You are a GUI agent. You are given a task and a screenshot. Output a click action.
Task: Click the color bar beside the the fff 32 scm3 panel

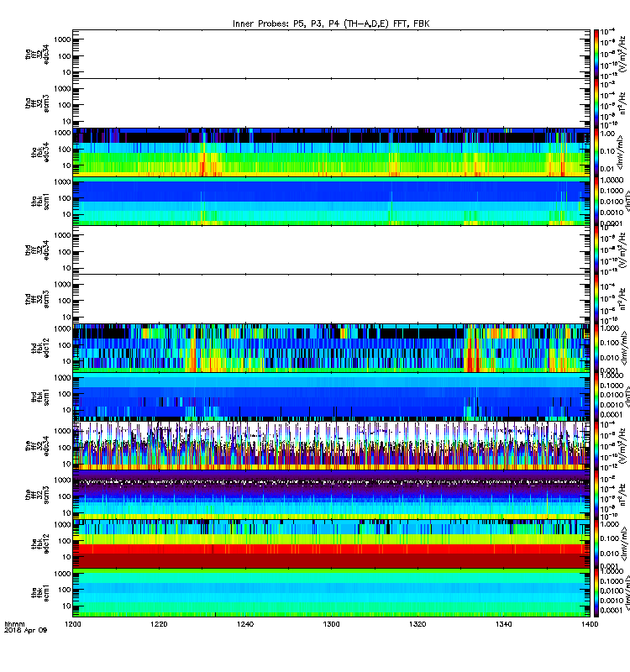point(596,495)
